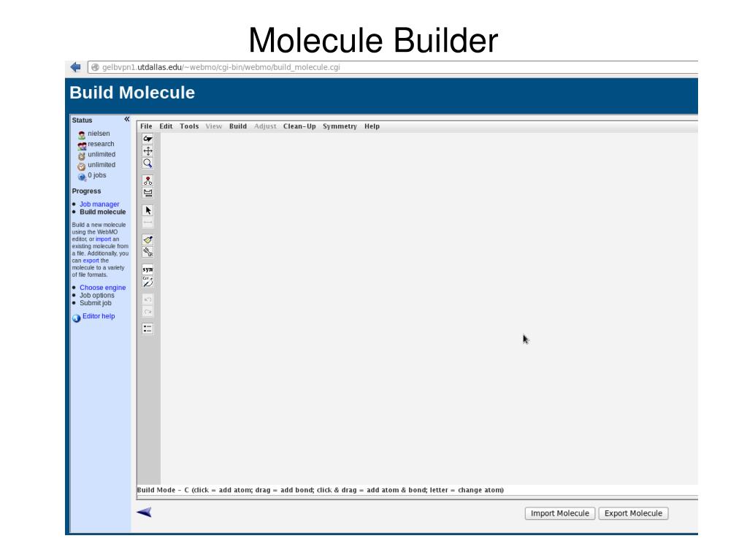Viewport: 747px width, 560px height.
Task: Follow the Choose engine link
Action: [102, 288]
